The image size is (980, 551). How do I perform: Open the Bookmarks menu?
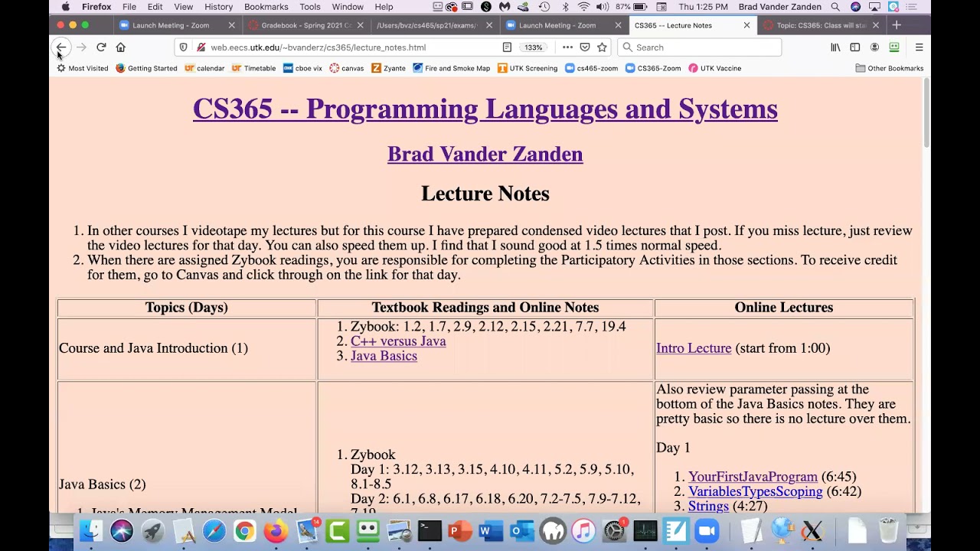pyautogui.click(x=266, y=7)
